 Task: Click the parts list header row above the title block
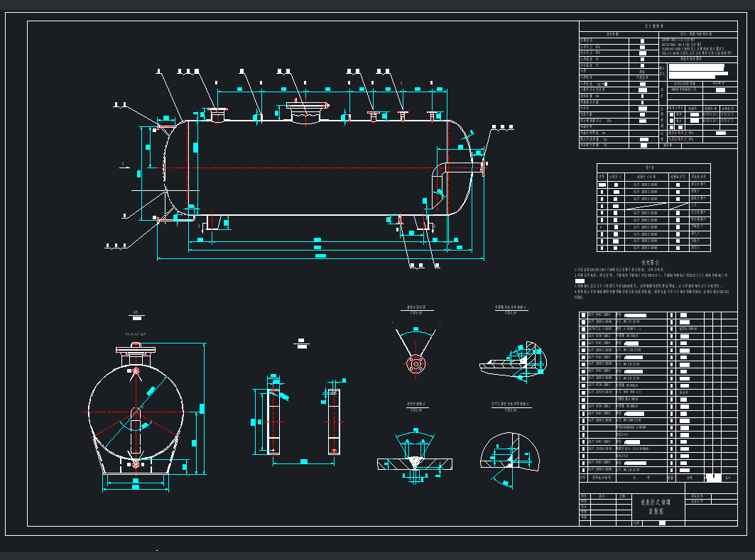[658, 478]
